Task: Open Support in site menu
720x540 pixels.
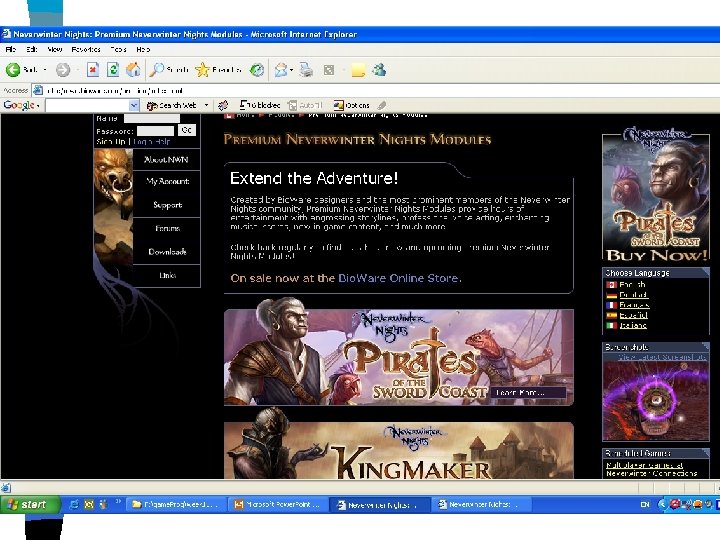Action: [x=168, y=205]
